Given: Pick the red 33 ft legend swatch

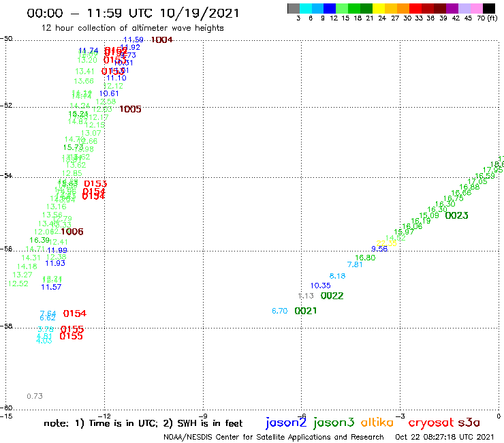Looking at the screenshot, I should point(415,8).
